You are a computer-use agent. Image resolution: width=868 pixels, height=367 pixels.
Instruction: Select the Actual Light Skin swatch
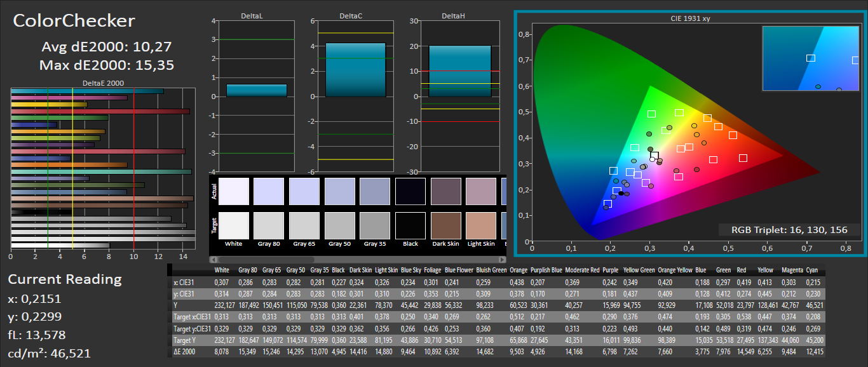point(481,190)
